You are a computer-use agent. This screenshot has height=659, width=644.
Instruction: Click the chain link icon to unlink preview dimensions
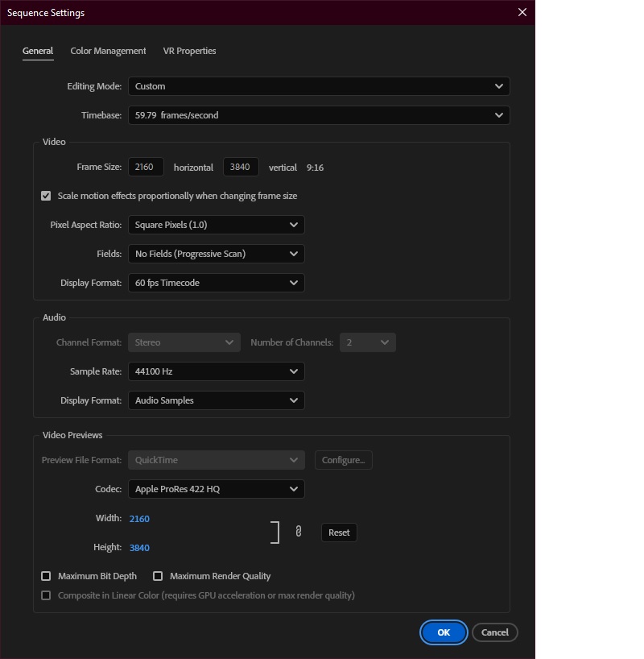tap(298, 533)
